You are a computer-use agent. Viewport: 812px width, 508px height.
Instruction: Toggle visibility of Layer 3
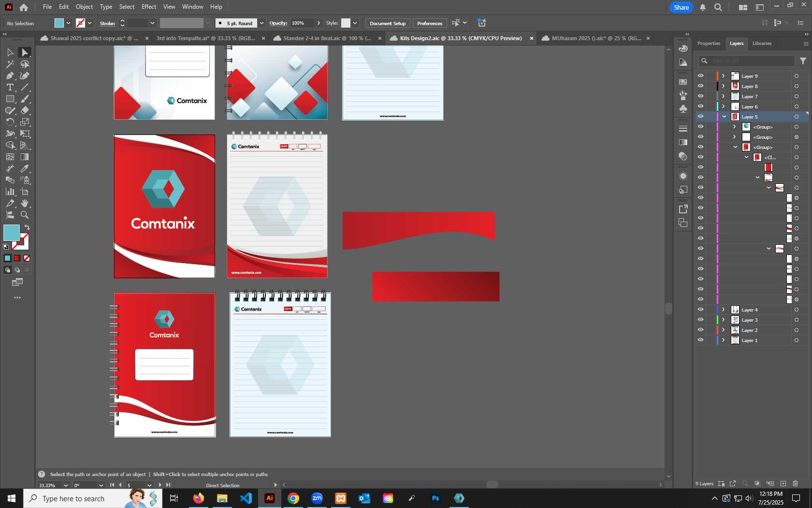(700, 320)
